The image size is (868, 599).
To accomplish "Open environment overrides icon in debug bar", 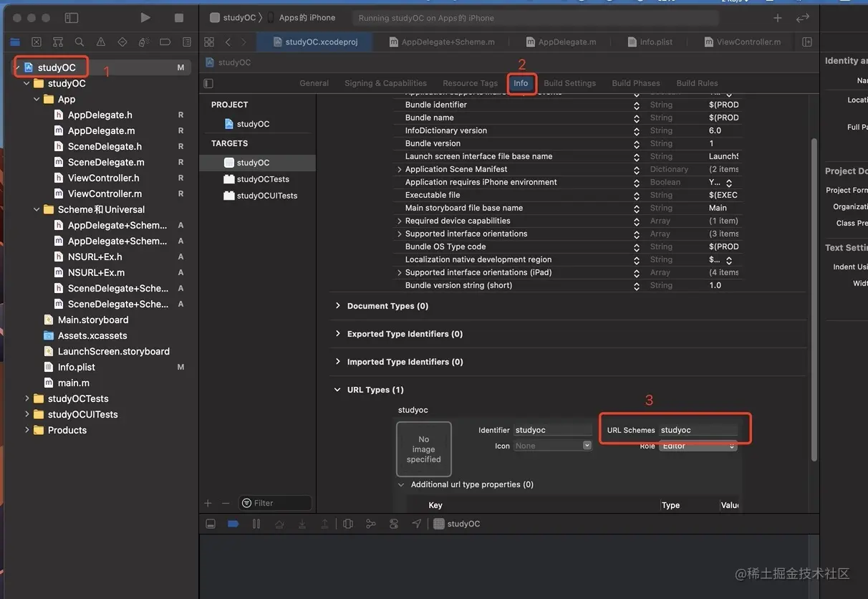I will pyautogui.click(x=394, y=524).
